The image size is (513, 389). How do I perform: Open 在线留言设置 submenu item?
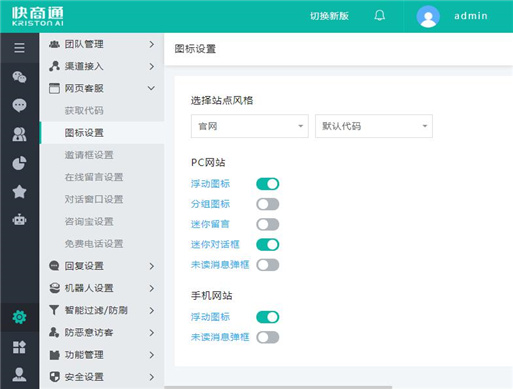pos(102,177)
